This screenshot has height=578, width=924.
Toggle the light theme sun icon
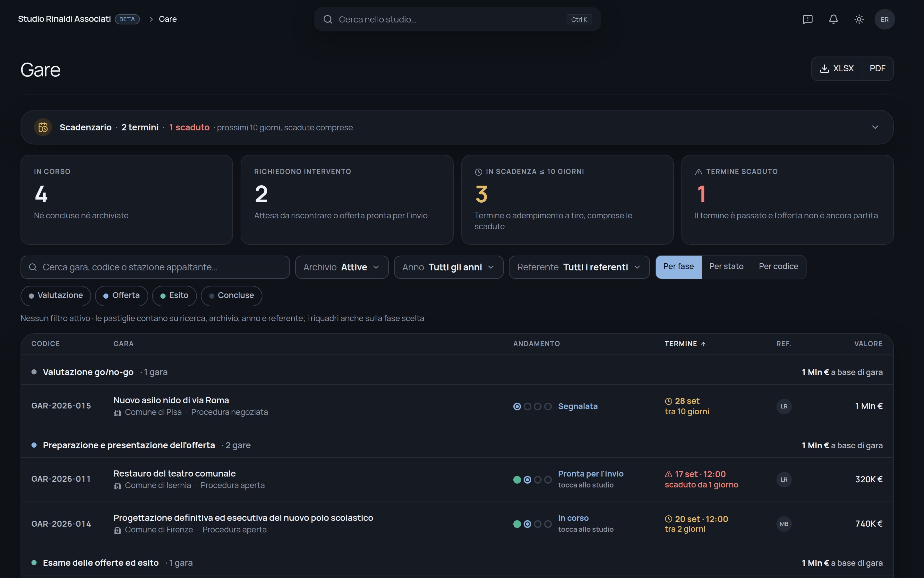point(859,19)
